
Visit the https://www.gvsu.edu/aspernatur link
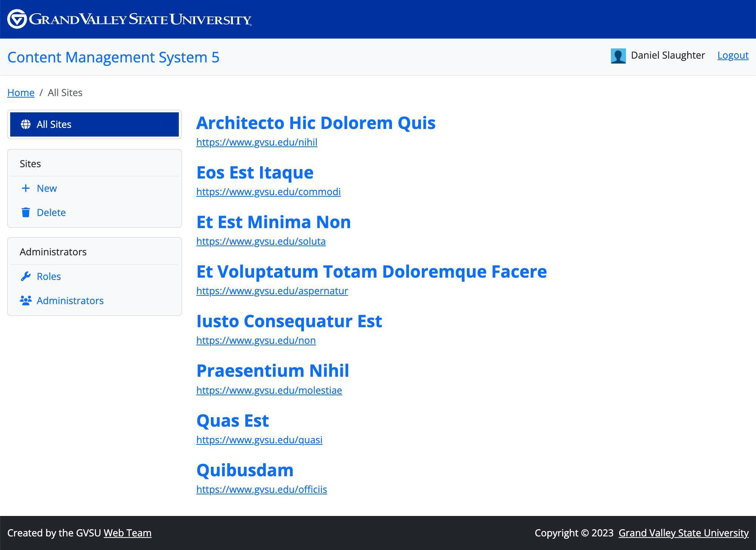272,291
